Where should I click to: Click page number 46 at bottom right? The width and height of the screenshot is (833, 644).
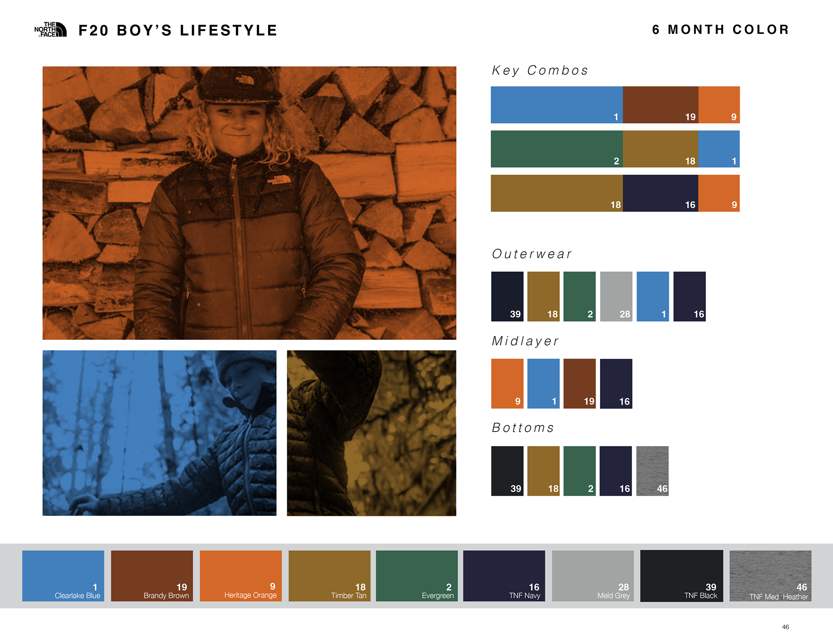785,627
